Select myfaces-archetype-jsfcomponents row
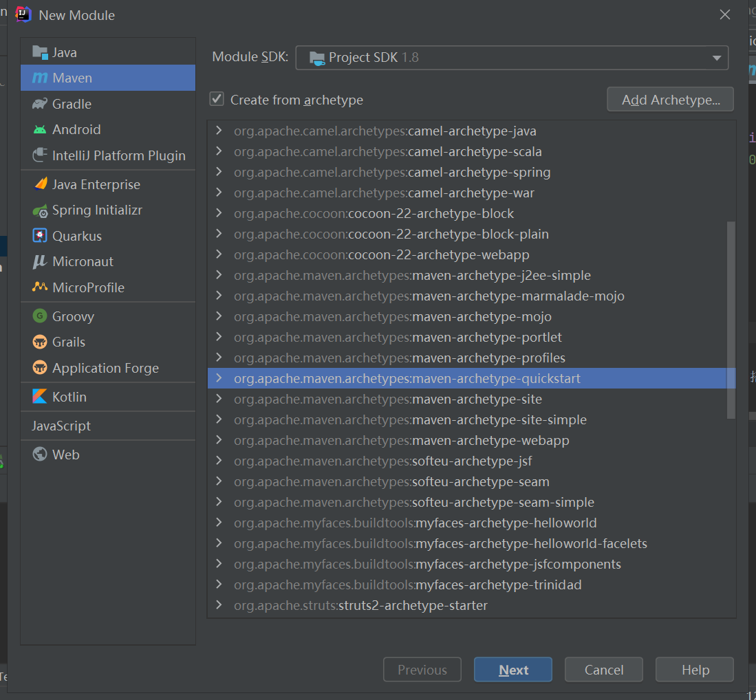 click(471, 564)
